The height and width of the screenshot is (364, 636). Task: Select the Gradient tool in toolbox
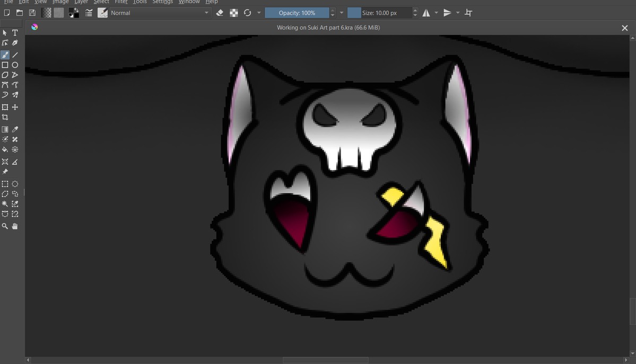click(x=5, y=129)
